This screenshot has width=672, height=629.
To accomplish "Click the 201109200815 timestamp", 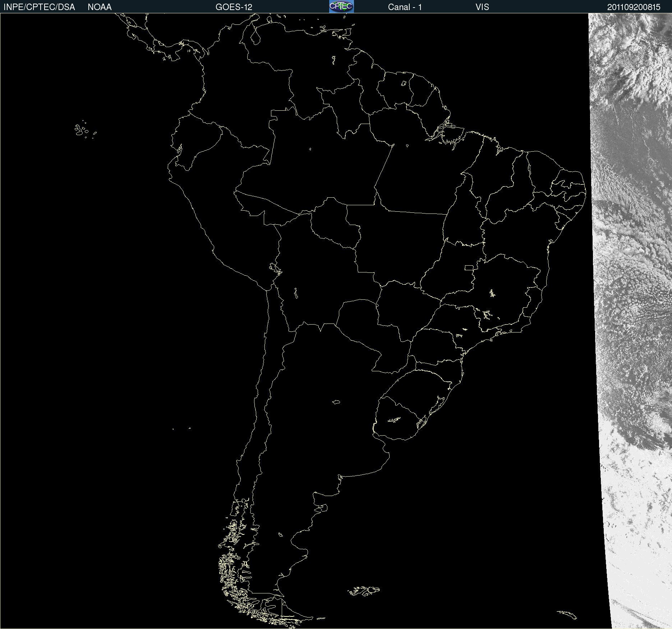I will [x=634, y=7].
